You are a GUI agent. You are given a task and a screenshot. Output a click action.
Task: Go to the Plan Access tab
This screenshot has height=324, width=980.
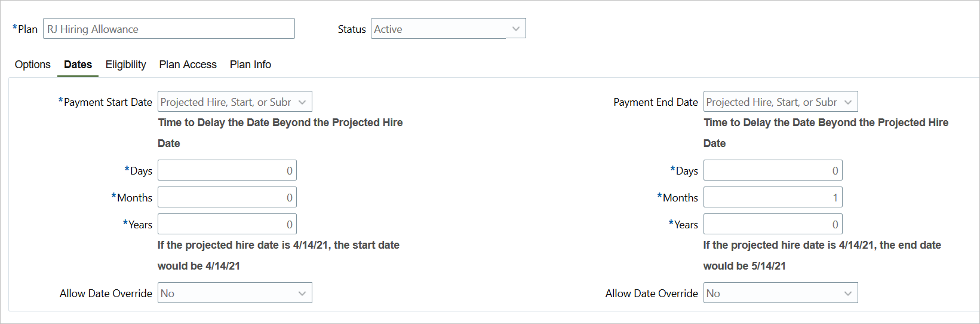click(x=188, y=65)
